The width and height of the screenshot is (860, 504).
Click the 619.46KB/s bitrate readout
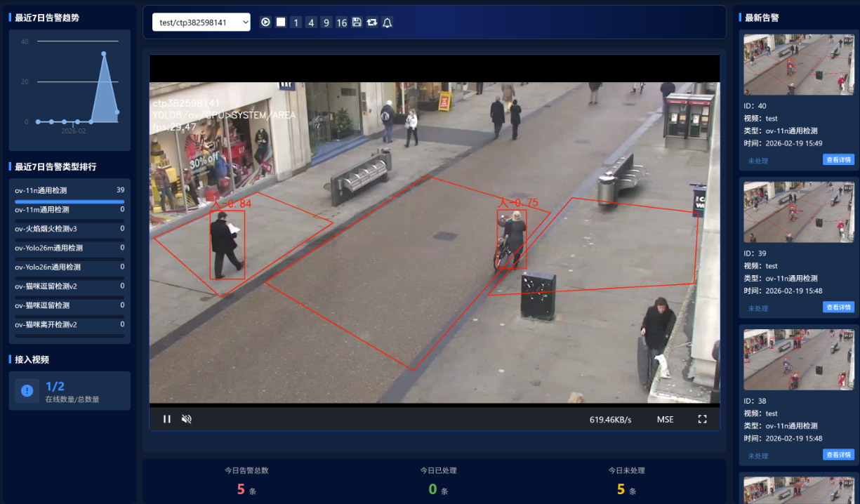610,420
